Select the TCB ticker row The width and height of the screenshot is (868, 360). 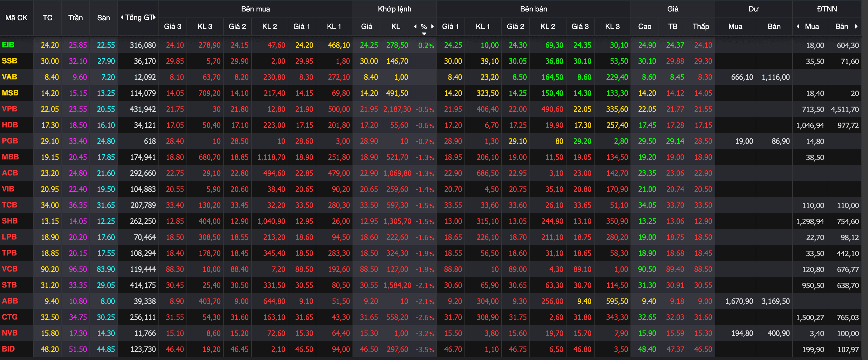point(431,205)
